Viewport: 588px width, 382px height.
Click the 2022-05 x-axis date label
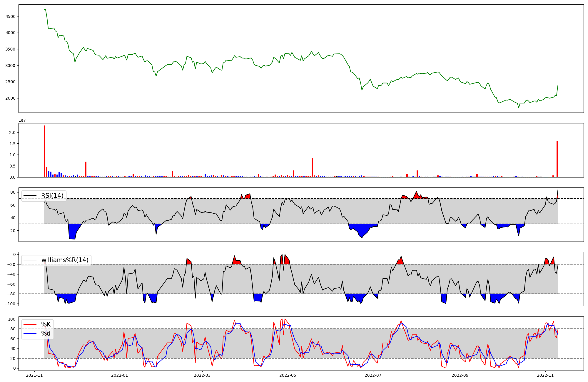(288, 375)
